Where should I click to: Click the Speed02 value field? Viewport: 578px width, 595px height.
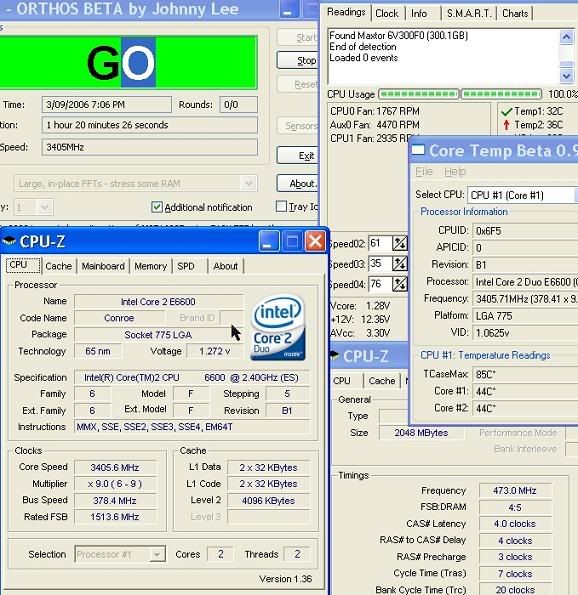380,243
